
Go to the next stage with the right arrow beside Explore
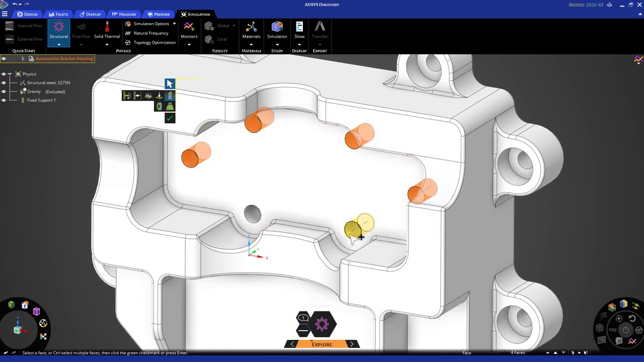click(x=352, y=344)
